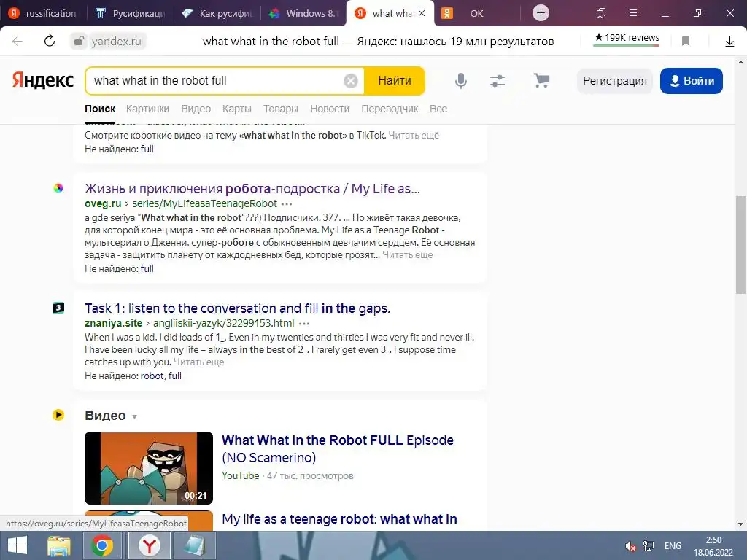Open Google Chrome in the taskbar

[102, 545]
